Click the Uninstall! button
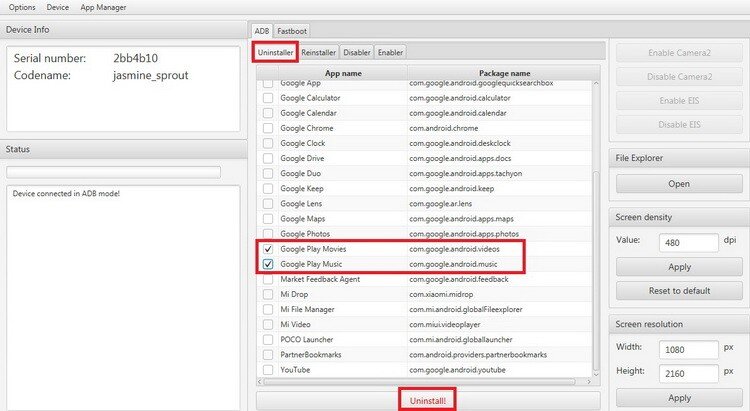This screenshot has height=411, width=750. click(x=428, y=401)
